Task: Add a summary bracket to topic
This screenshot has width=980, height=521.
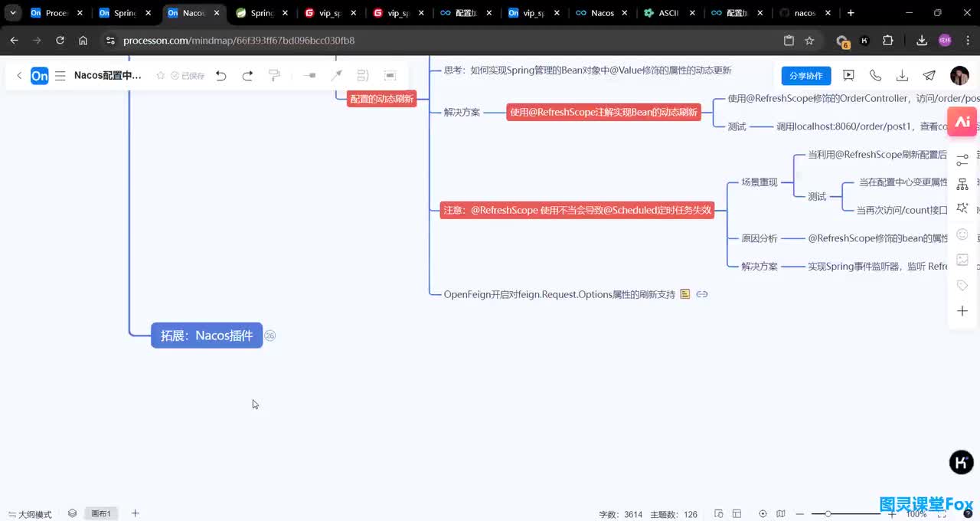Action: [x=363, y=76]
